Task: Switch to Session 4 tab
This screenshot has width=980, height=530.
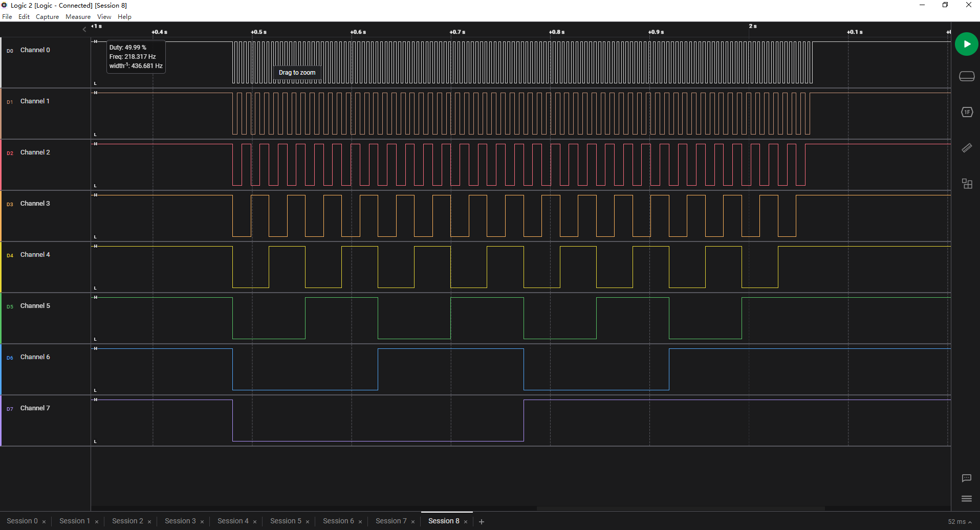Action: click(233, 521)
